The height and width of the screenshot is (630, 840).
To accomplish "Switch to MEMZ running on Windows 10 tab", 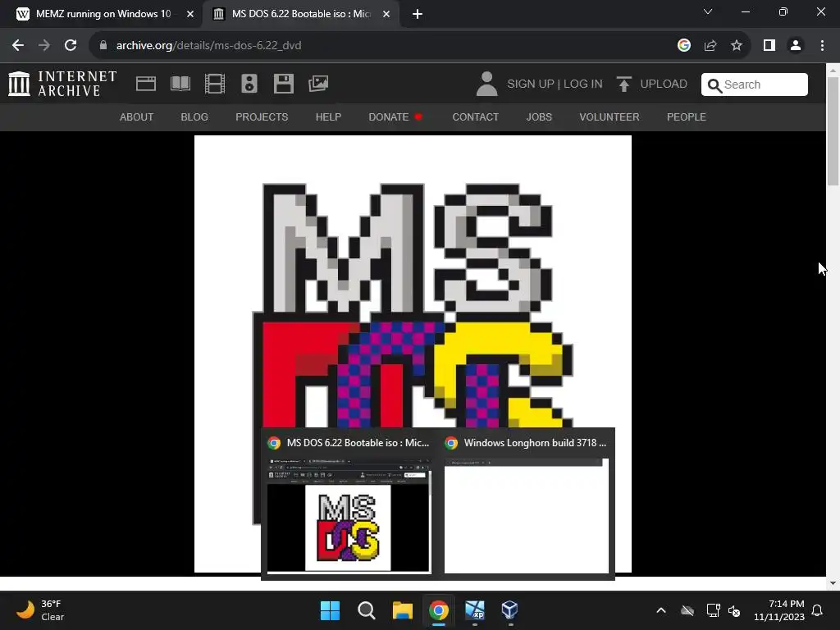I will pyautogui.click(x=102, y=15).
